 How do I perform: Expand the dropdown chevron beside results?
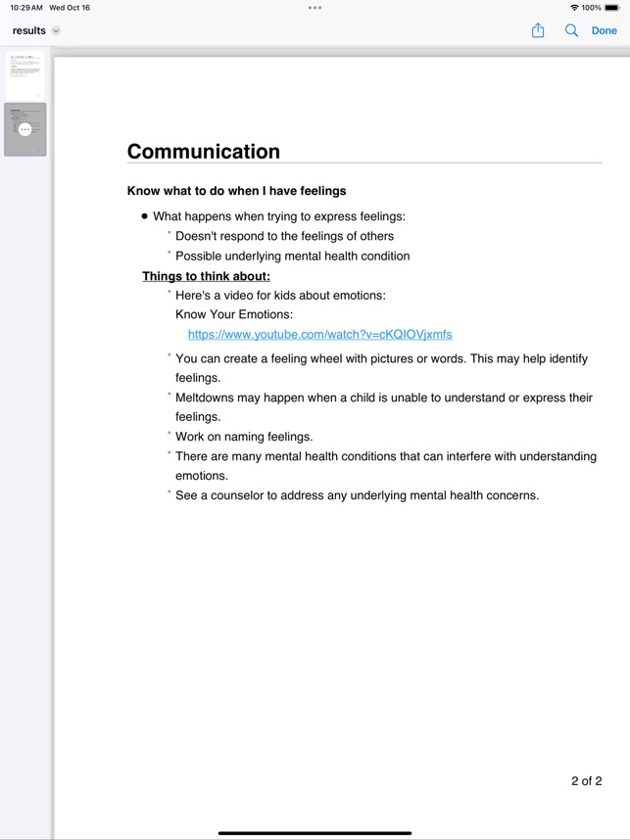pyautogui.click(x=56, y=31)
